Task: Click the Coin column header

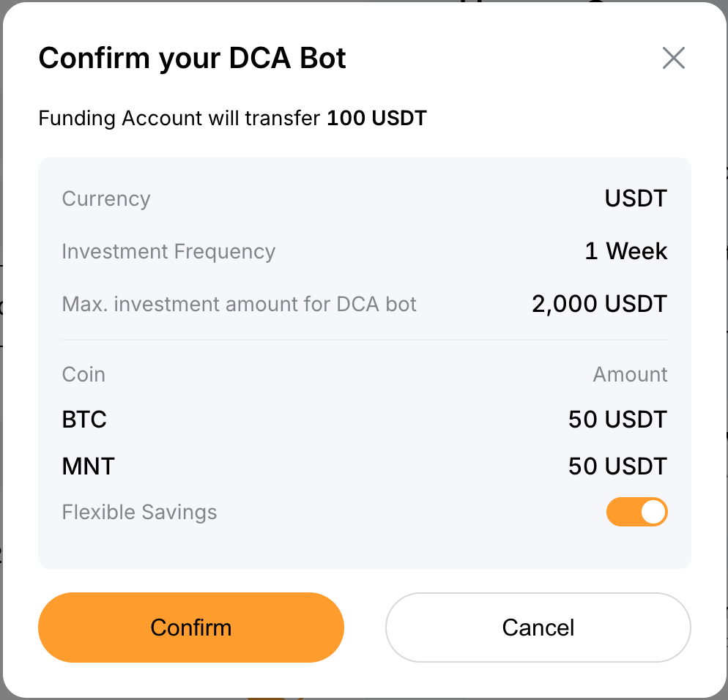Action: tap(83, 374)
